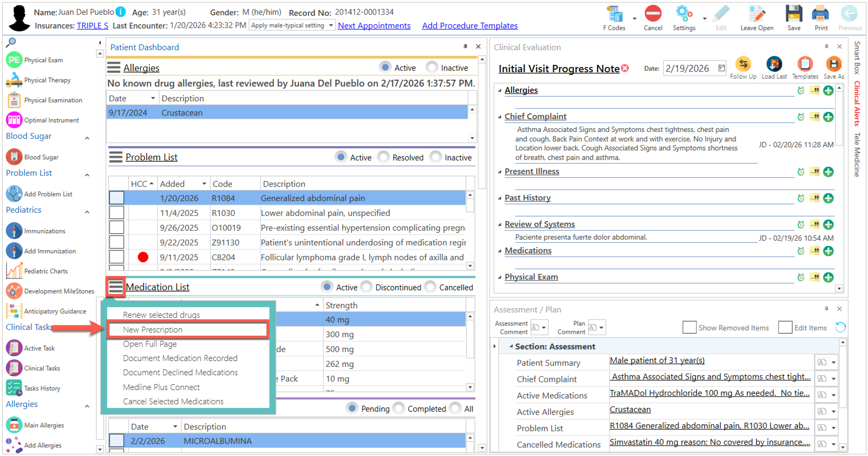Select Inactive allergies radio button

pyautogui.click(x=432, y=68)
